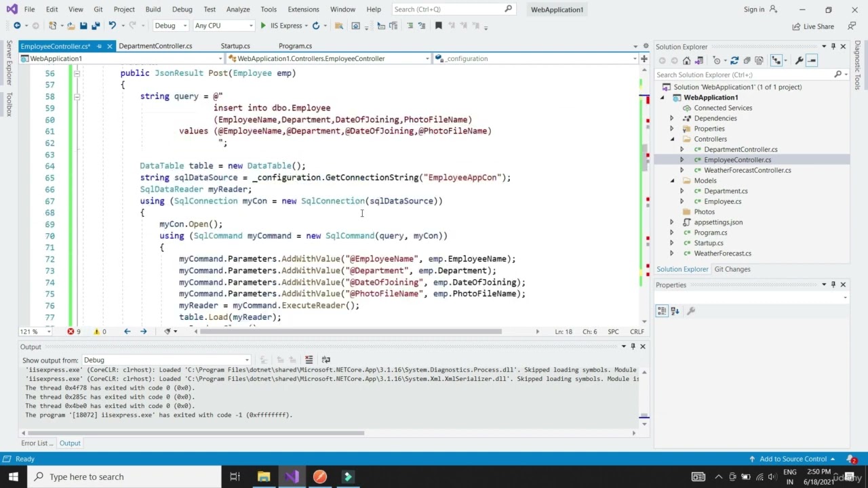Click the Open File folder icon in the toolbar

pyautogui.click(x=71, y=26)
